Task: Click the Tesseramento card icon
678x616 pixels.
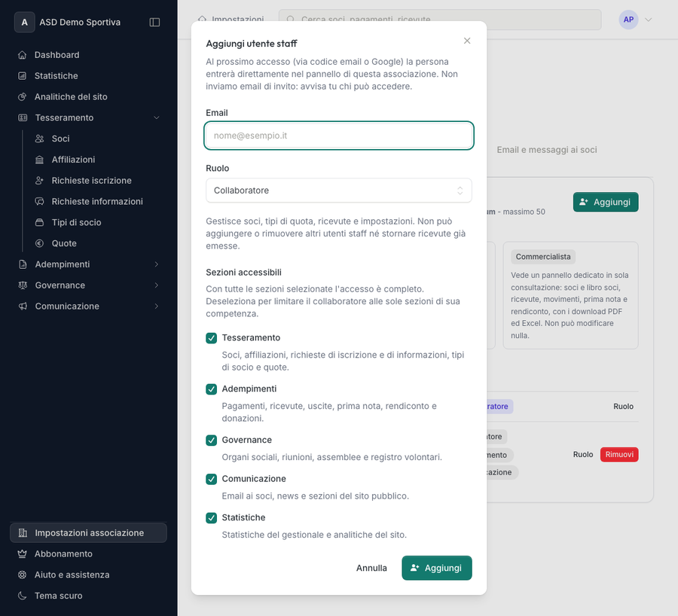Action: click(x=23, y=117)
